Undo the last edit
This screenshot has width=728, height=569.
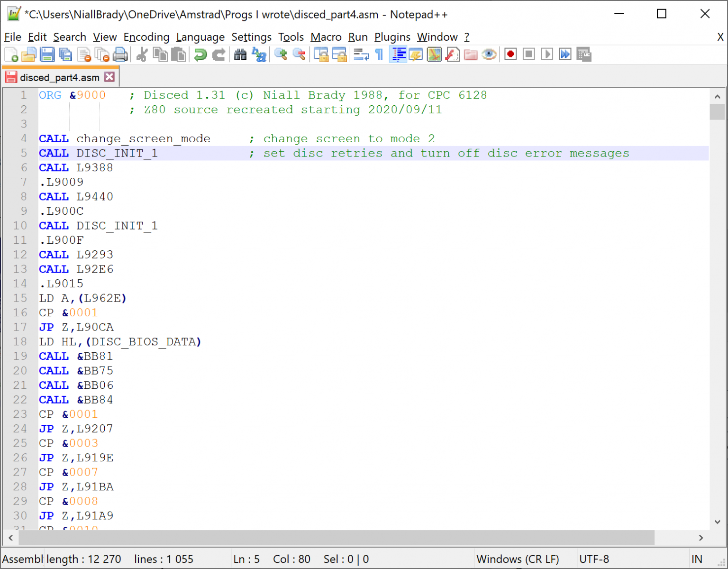pos(200,54)
